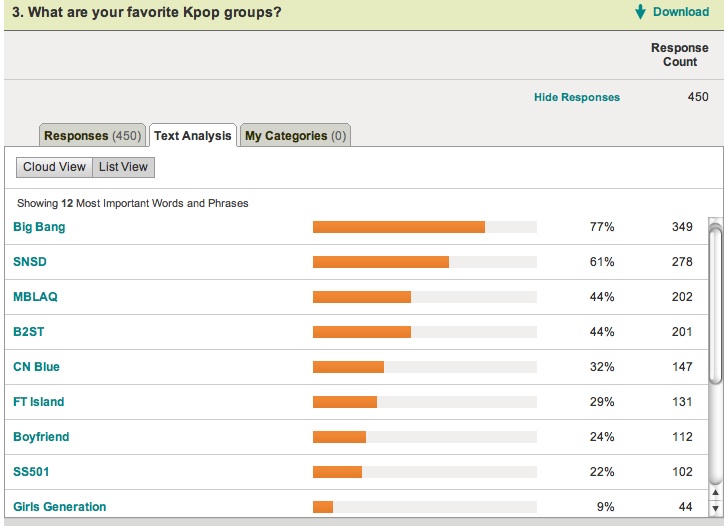
Task: Click the Big Bang phrase link
Action: (39, 227)
